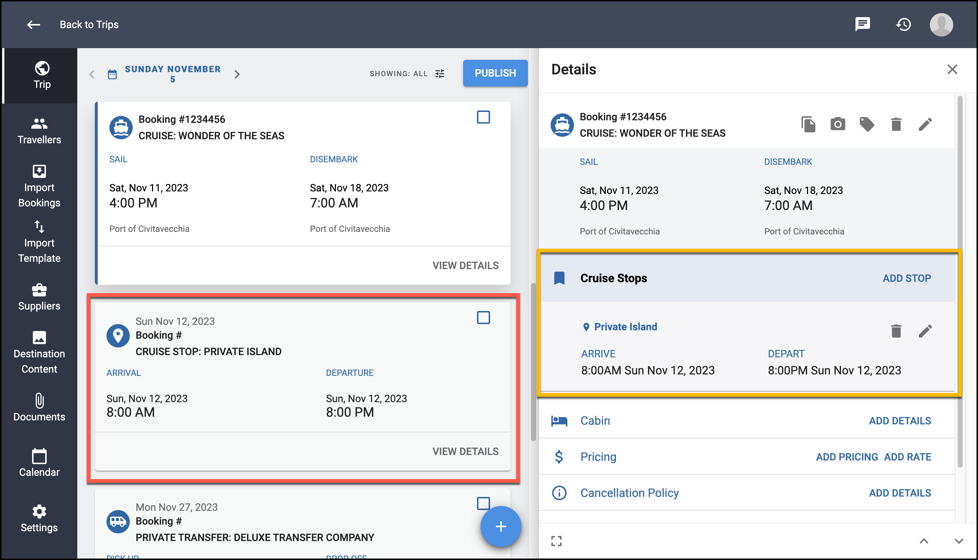Click the cruise ship icon in the Details panel

pyautogui.click(x=562, y=125)
